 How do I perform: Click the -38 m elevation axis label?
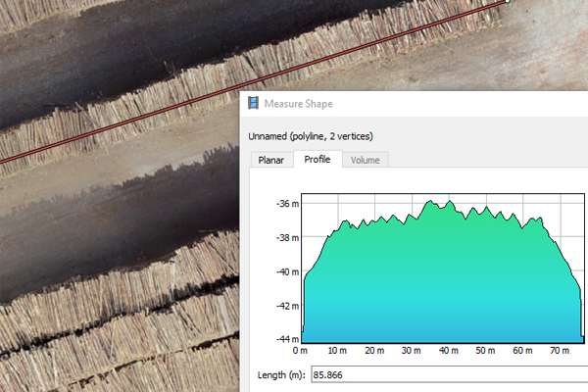[285, 238]
